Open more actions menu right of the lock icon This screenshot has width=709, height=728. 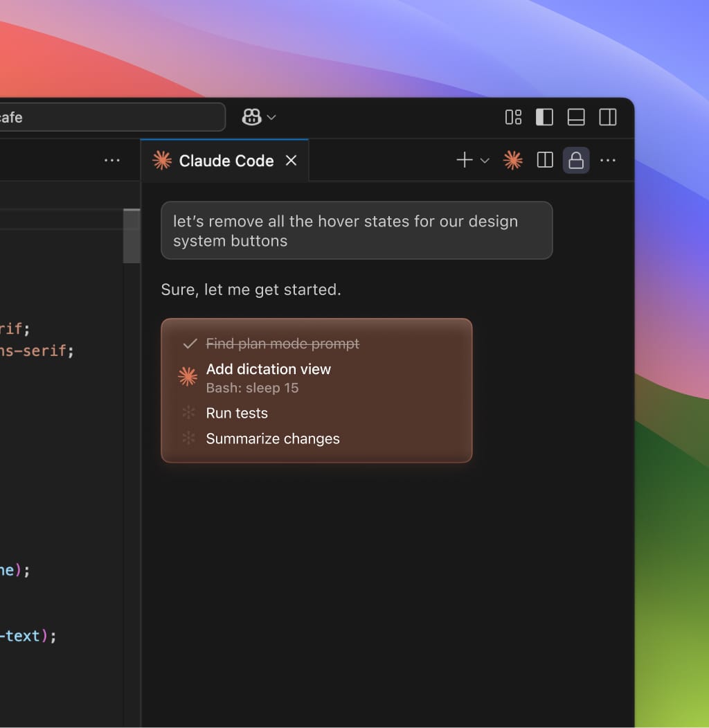click(x=608, y=161)
